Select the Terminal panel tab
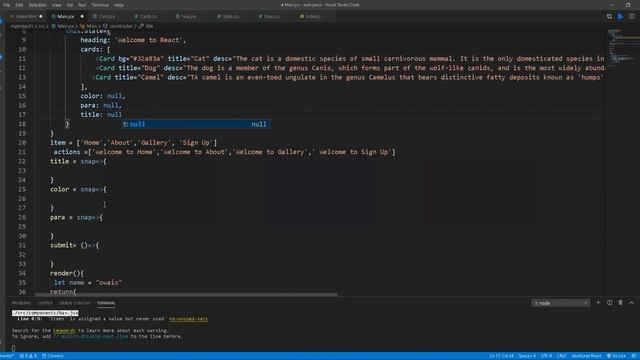The image size is (640, 360). pos(106,303)
